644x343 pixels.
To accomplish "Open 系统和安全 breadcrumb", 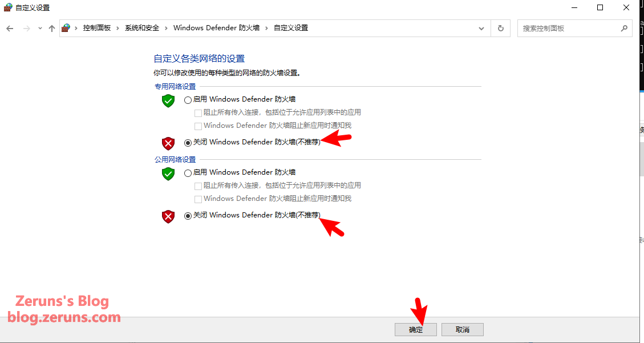I will pos(141,28).
